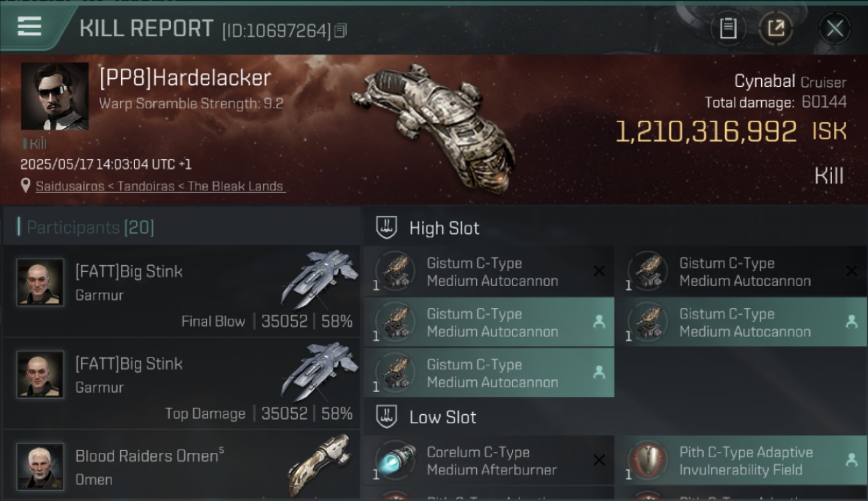The height and width of the screenshot is (501, 868).
Task: Open the Saidusairos location link
Action: tap(160, 186)
